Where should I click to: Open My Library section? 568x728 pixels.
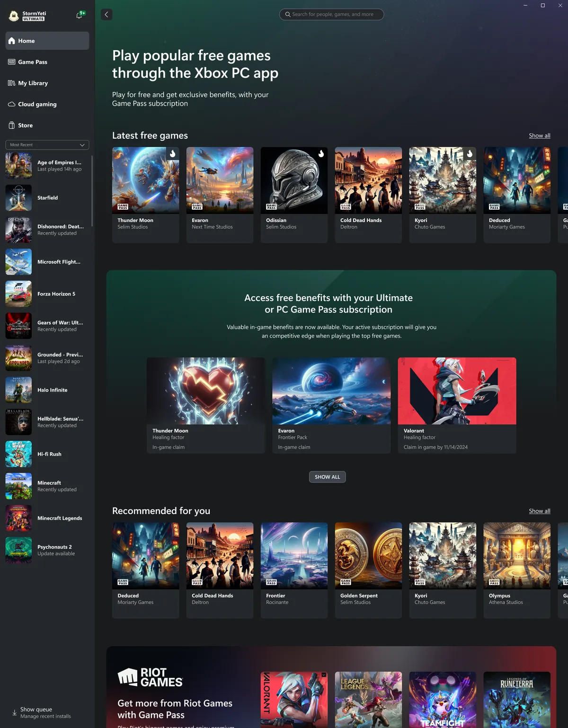[47, 83]
